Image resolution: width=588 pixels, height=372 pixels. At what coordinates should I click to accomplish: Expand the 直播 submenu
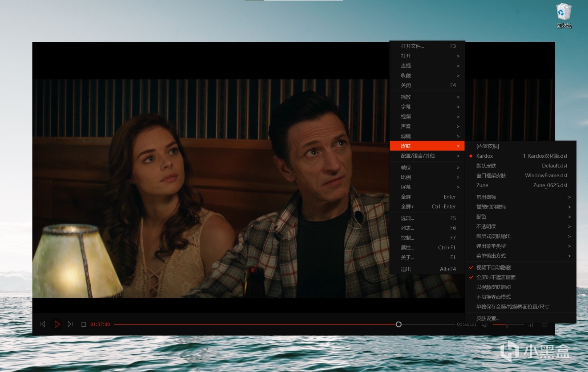click(427, 66)
